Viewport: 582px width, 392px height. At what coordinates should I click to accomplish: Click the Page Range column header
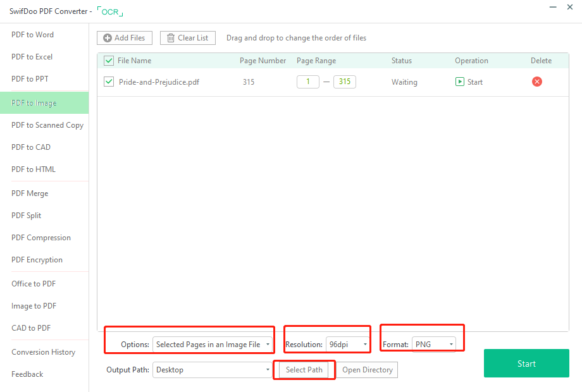tap(316, 61)
